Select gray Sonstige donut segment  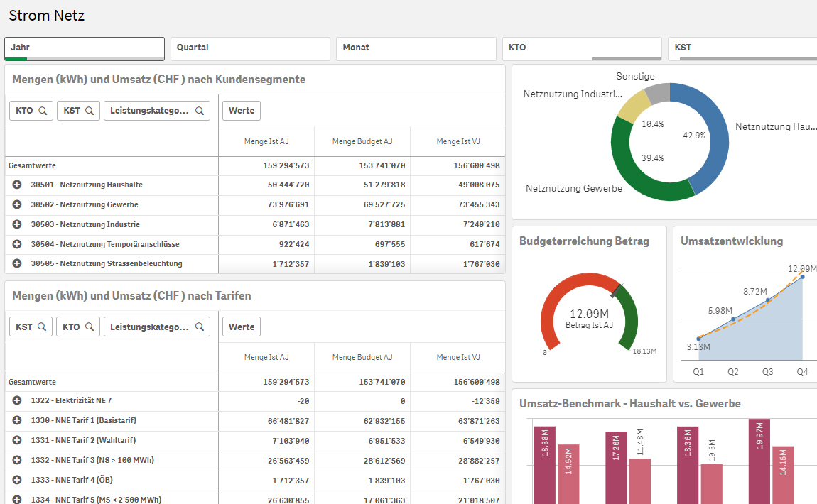[x=659, y=93]
